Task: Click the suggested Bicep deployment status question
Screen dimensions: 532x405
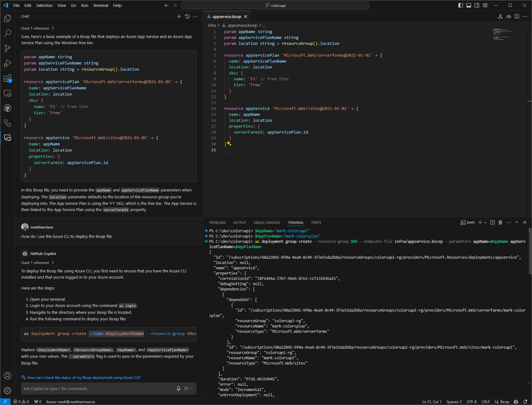Action: pyautogui.click(x=84, y=378)
